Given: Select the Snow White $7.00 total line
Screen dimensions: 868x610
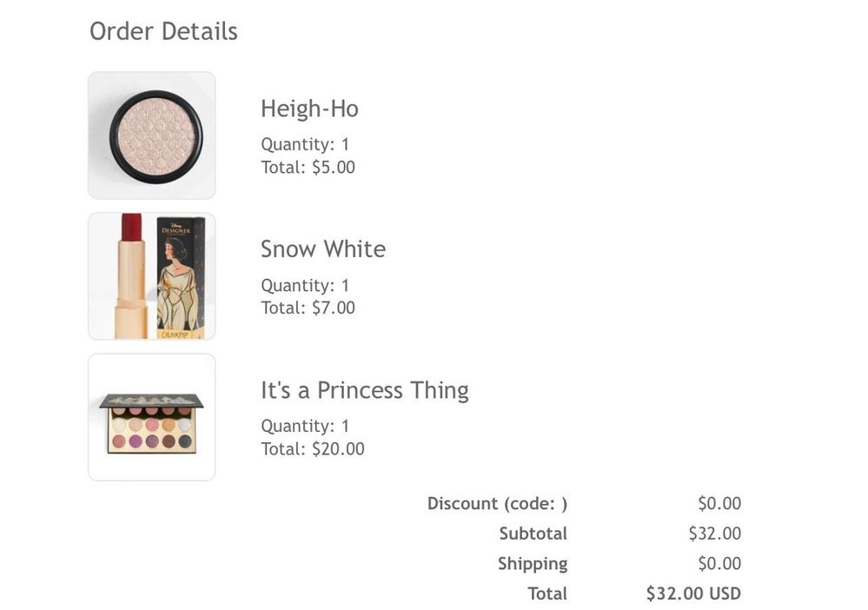Looking at the screenshot, I should pyautogui.click(x=308, y=308).
